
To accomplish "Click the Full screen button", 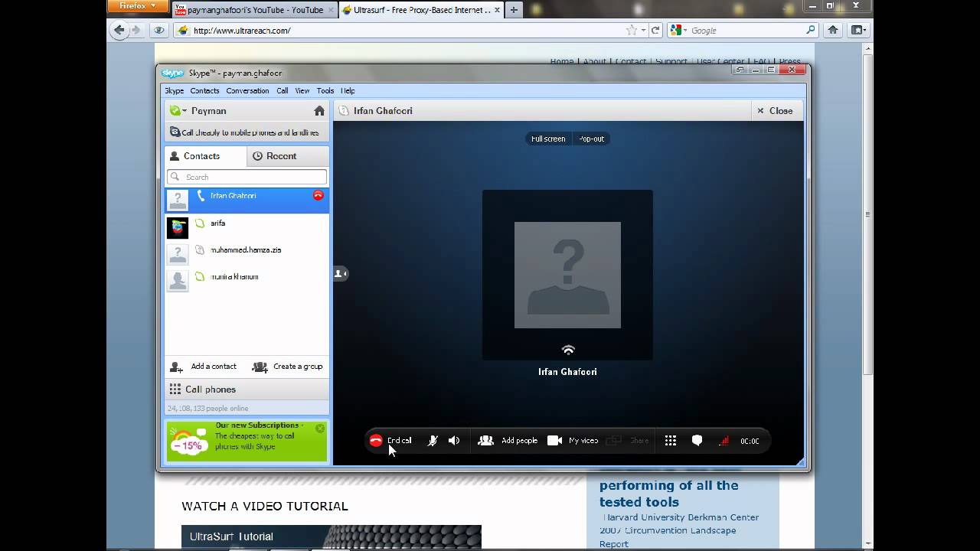I will point(548,139).
